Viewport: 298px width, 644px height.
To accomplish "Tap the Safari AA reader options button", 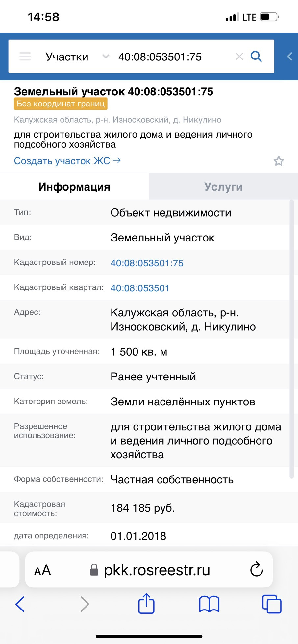I will coord(42,570).
